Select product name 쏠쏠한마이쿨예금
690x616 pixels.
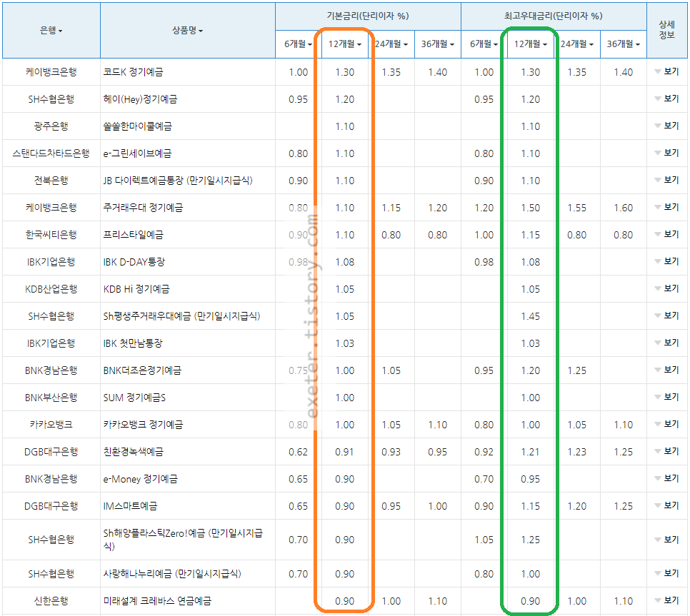pyautogui.click(x=137, y=126)
